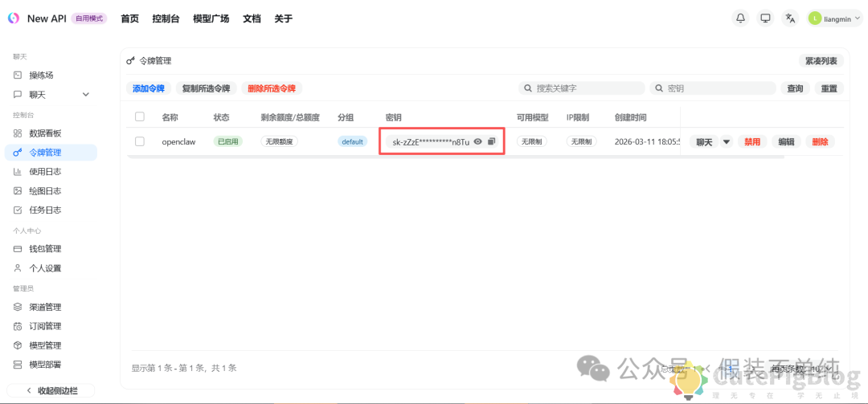Copy the openclaw token key

[x=491, y=141]
